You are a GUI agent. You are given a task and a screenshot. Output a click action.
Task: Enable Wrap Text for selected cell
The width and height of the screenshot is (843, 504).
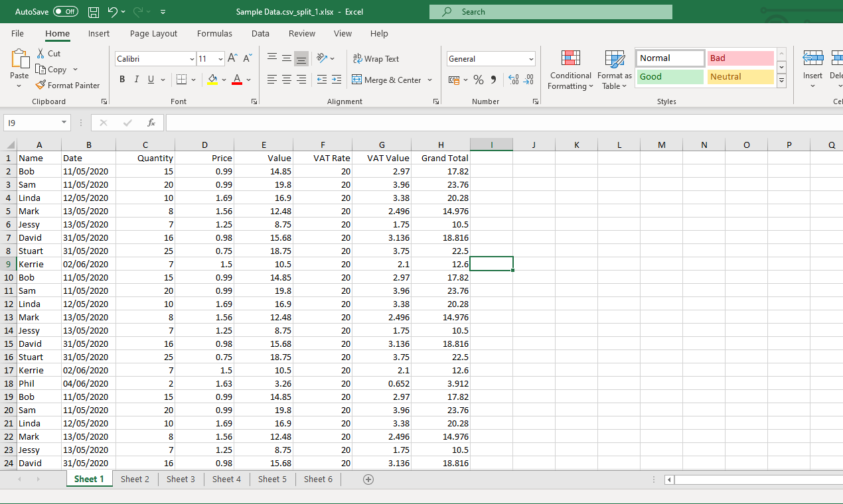pyautogui.click(x=376, y=58)
